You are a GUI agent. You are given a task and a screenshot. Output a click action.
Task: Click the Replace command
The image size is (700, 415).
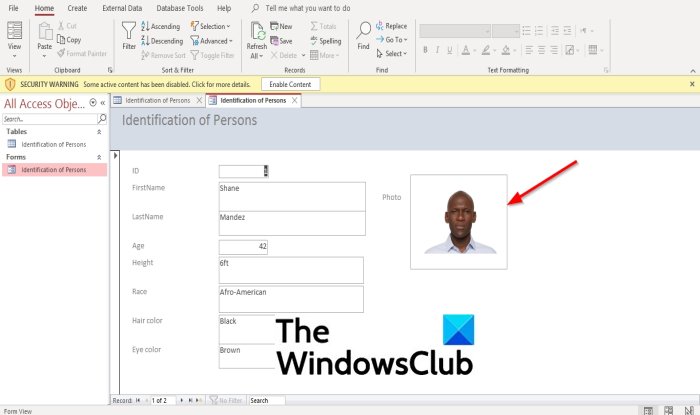[392, 26]
